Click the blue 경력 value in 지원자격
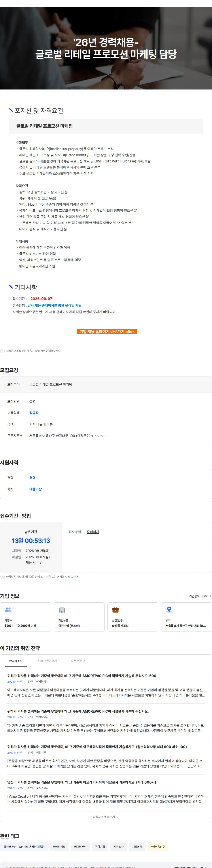The height and width of the screenshot is (868, 212). tap(32, 477)
